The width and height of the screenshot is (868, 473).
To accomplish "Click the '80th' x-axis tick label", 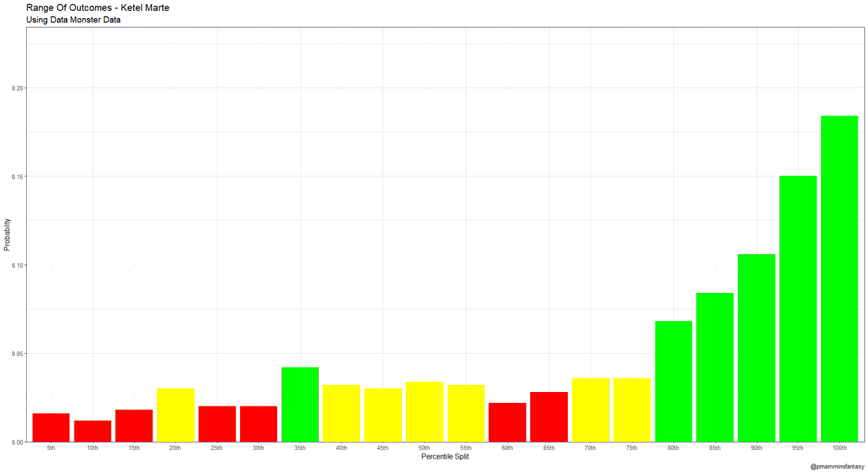I will point(673,448).
